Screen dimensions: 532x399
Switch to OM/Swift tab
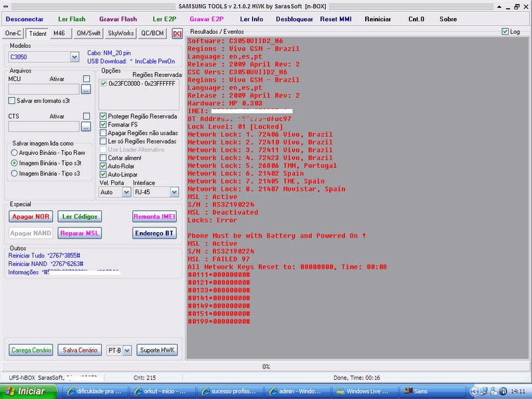88,33
